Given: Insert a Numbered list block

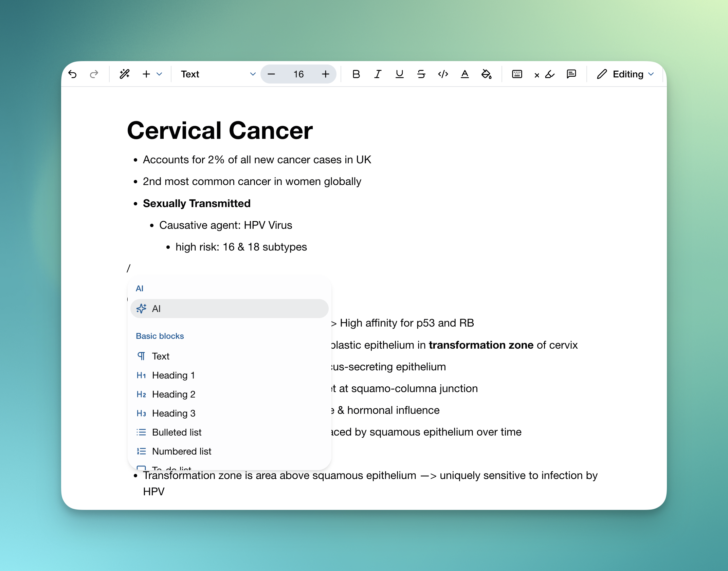Looking at the screenshot, I should point(182,451).
